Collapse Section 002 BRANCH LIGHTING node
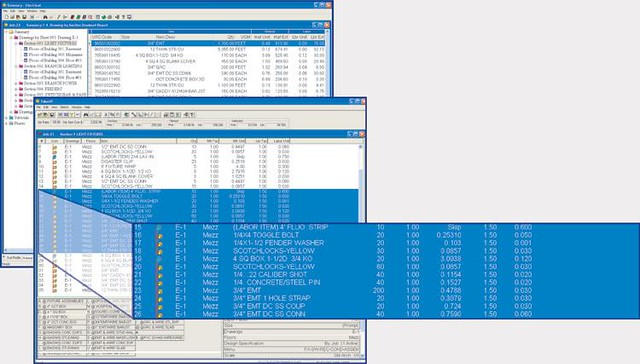The image size is (640, 364). 16,66
